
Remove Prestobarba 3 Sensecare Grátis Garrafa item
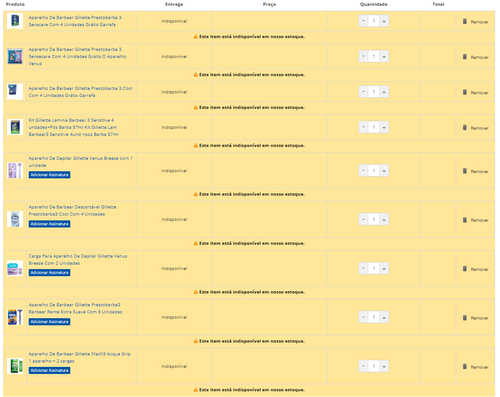tap(475, 22)
